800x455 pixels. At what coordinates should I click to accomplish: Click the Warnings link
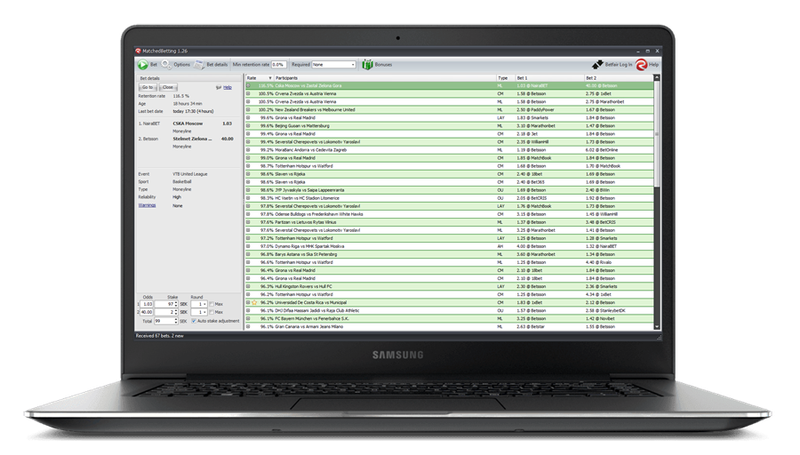tap(147, 206)
